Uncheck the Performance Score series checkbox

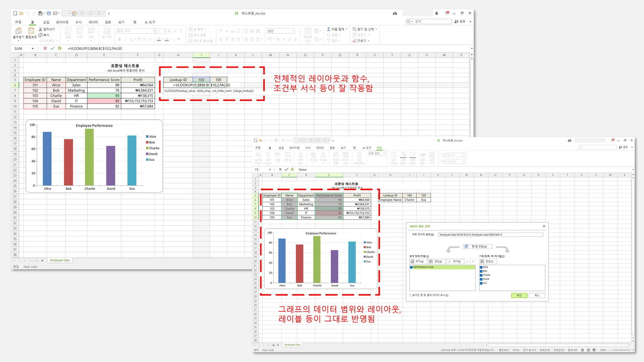click(x=411, y=267)
